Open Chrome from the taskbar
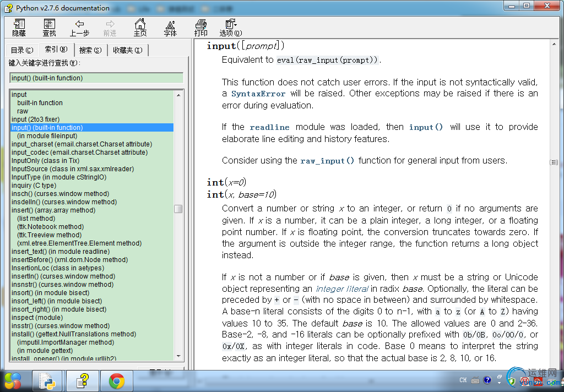564x392 pixels. tap(117, 381)
